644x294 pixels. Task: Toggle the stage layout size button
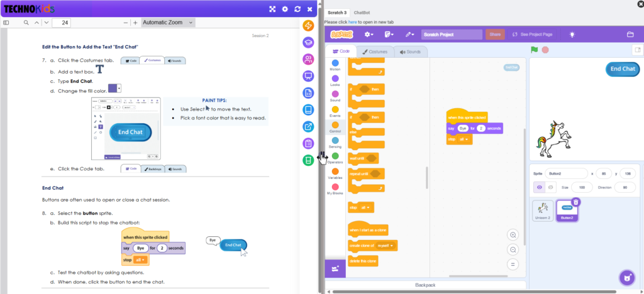(637, 50)
